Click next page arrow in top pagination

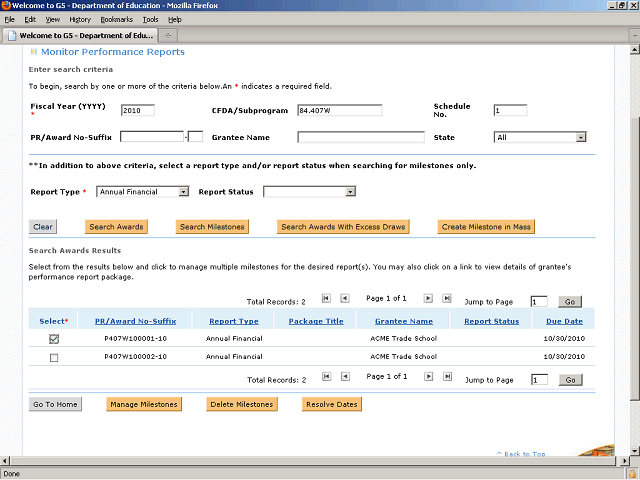coord(428,298)
